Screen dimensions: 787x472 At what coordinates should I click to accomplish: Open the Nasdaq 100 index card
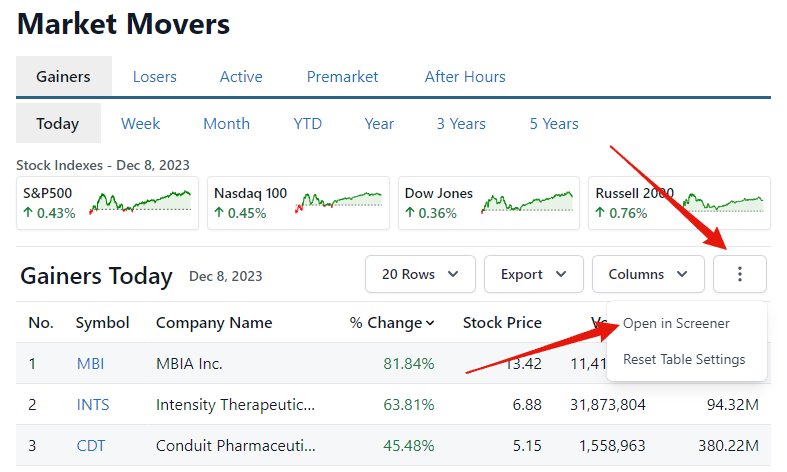click(297, 203)
